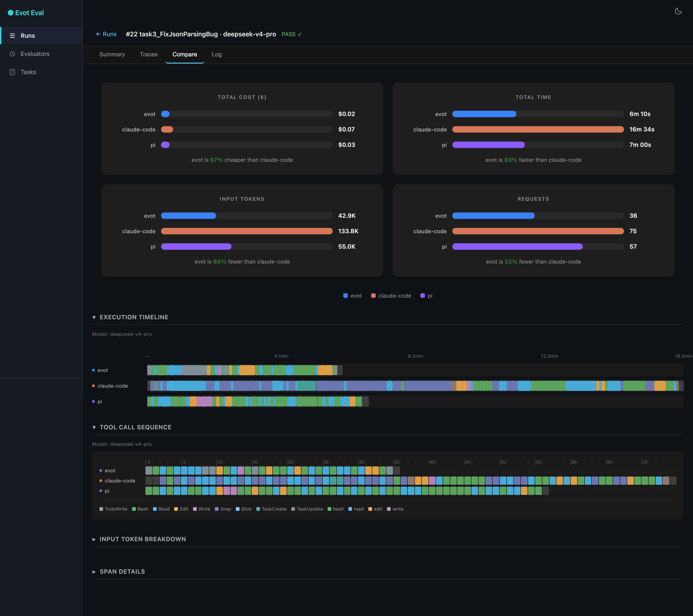The width and height of the screenshot is (693, 616).
Task: Open the Tasks sidebar item
Action: point(41,72)
